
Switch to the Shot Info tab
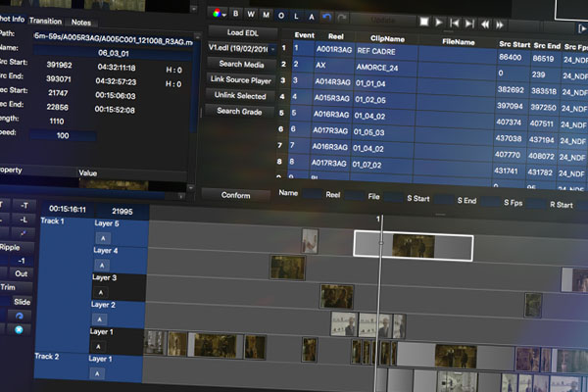(x=12, y=19)
